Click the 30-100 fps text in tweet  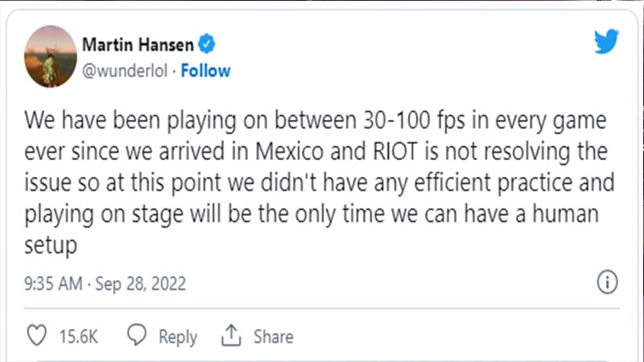pyautogui.click(x=415, y=121)
